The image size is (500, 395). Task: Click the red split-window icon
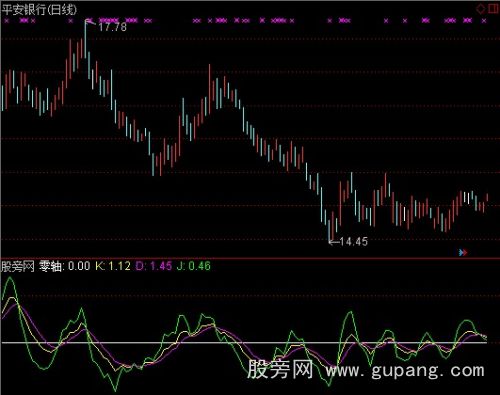[x=494, y=8]
